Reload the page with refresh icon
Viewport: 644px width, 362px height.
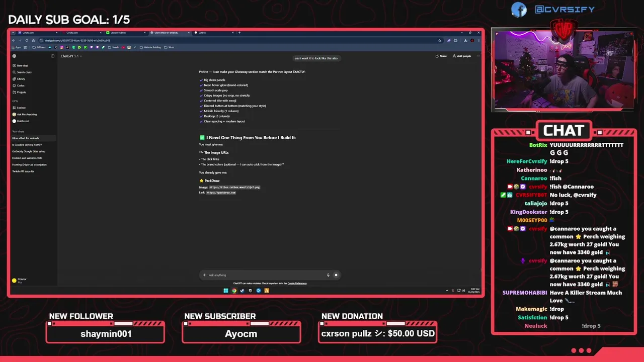[x=27, y=40]
